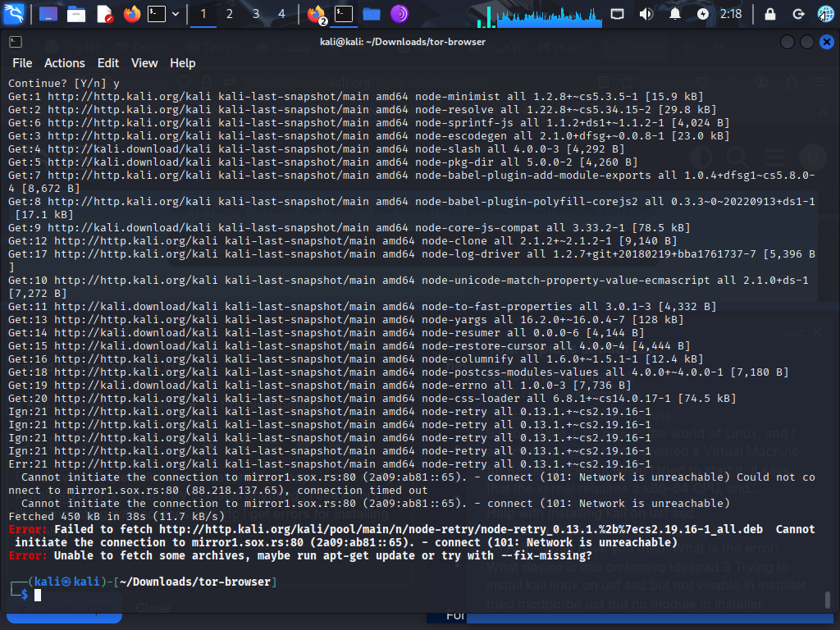Focus the running terminal task button

click(344, 13)
